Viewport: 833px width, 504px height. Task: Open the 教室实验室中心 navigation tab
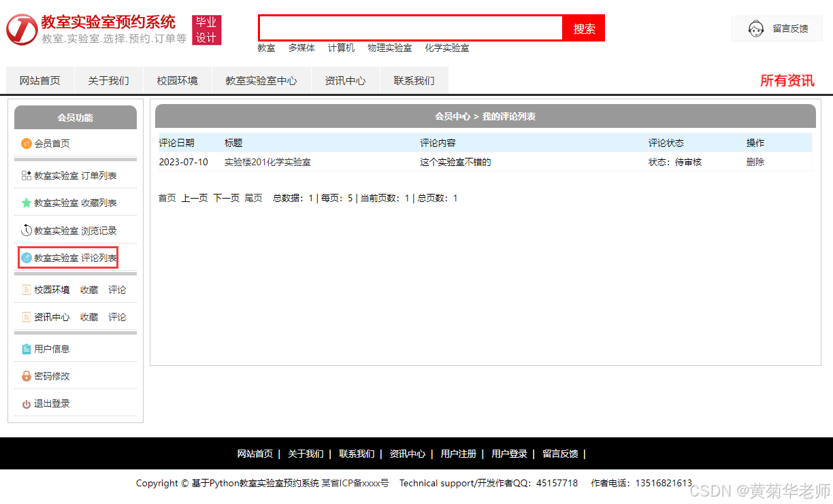pos(261,80)
